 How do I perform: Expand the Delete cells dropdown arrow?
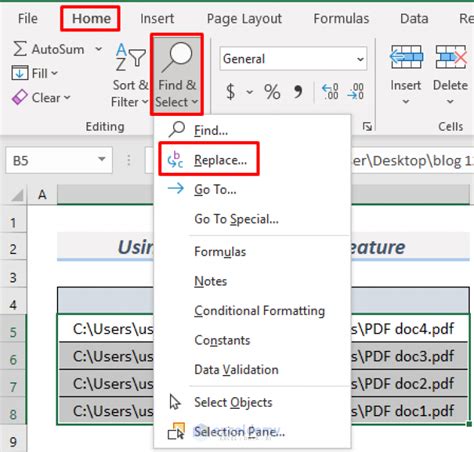tap(450, 101)
